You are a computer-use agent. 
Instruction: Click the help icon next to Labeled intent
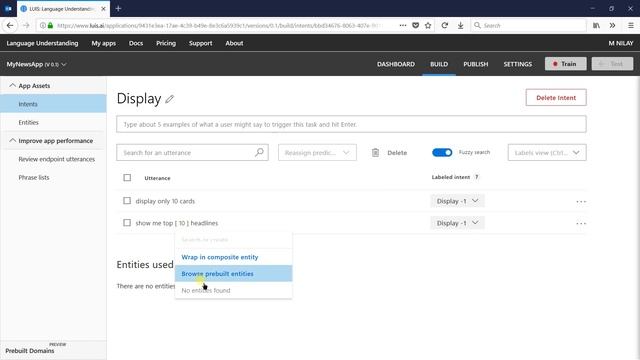click(476, 177)
